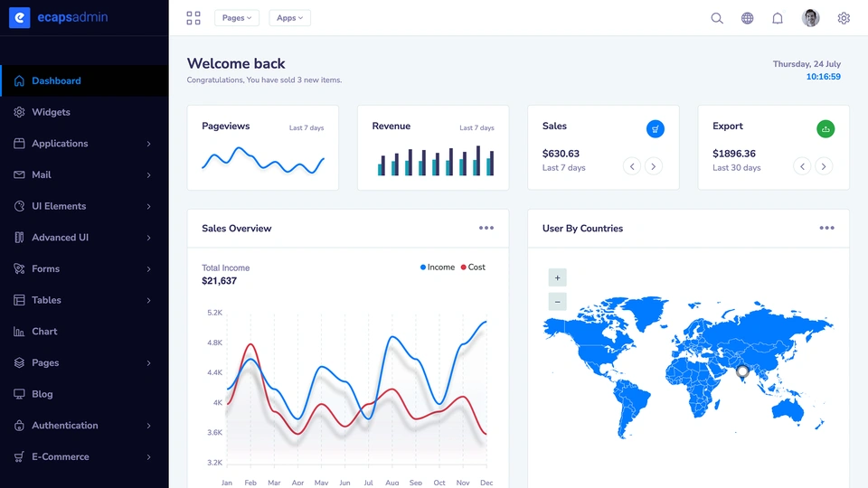Screen dimensions: 868x488
Task: Toggle Cost series in chart legend
Action: pos(473,267)
